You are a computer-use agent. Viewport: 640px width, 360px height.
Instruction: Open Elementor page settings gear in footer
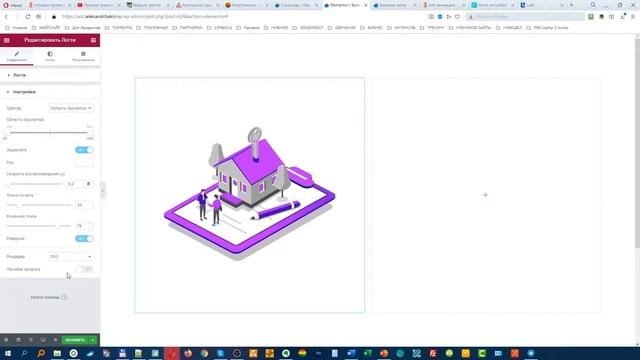tap(6, 340)
